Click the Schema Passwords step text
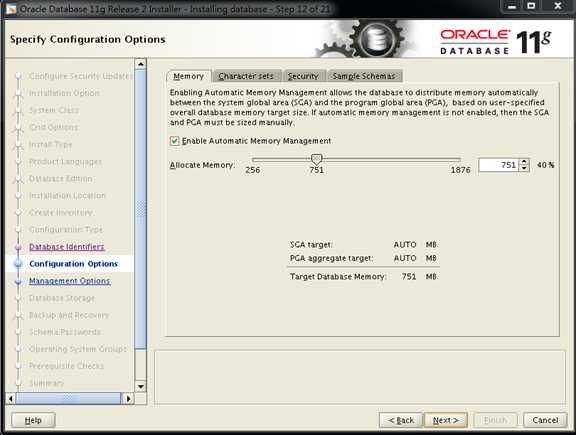576x435 pixels. pos(65,332)
